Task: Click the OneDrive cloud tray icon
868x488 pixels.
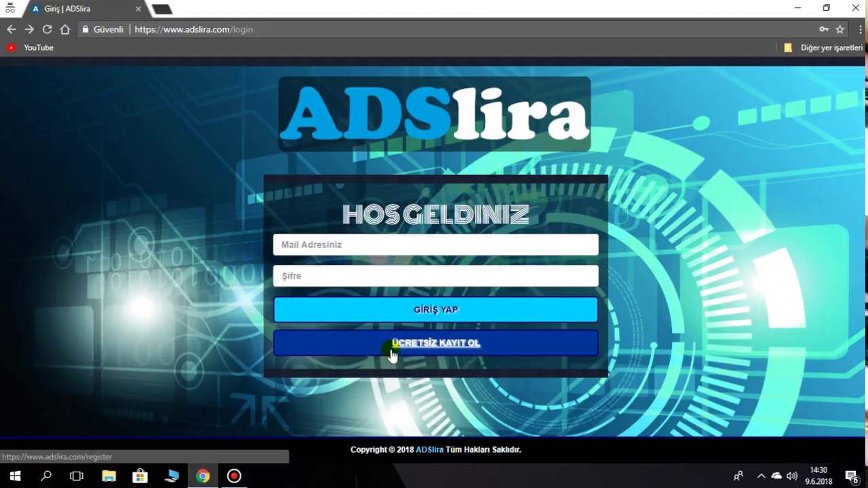Action: (776, 476)
